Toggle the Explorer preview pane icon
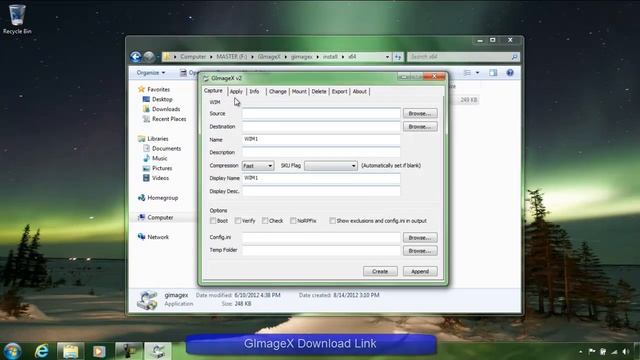Image resolution: width=640 pixels, height=360 pixels. click(x=493, y=73)
